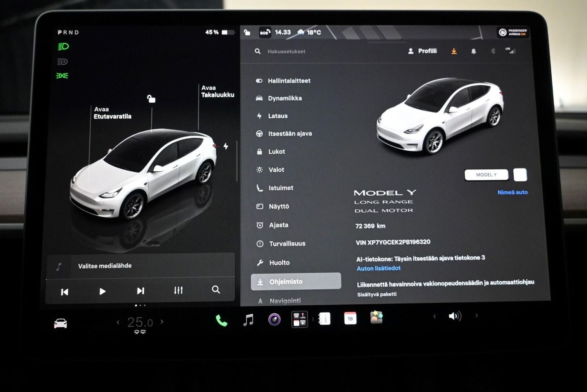Tap the 72 369 km odometer text

tap(370, 226)
